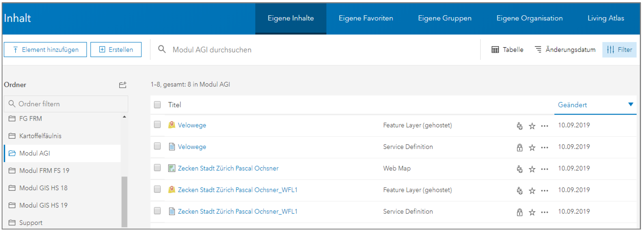
Task: Click the folder list scrollbar
Action: click(124, 201)
